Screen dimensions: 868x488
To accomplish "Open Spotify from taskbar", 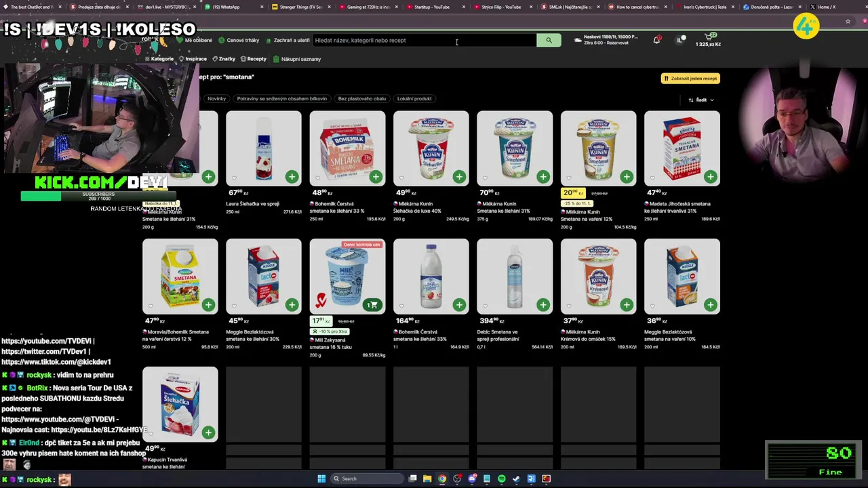I will click(x=501, y=479).
